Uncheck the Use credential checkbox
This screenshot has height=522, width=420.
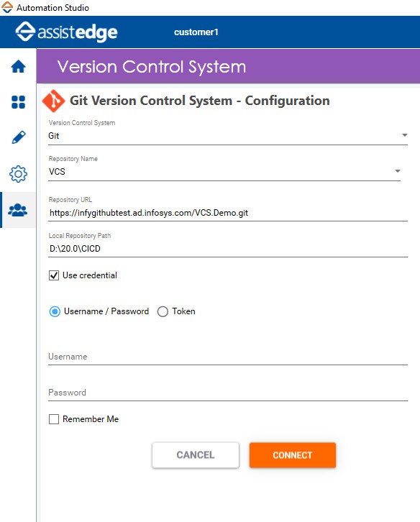54,275
